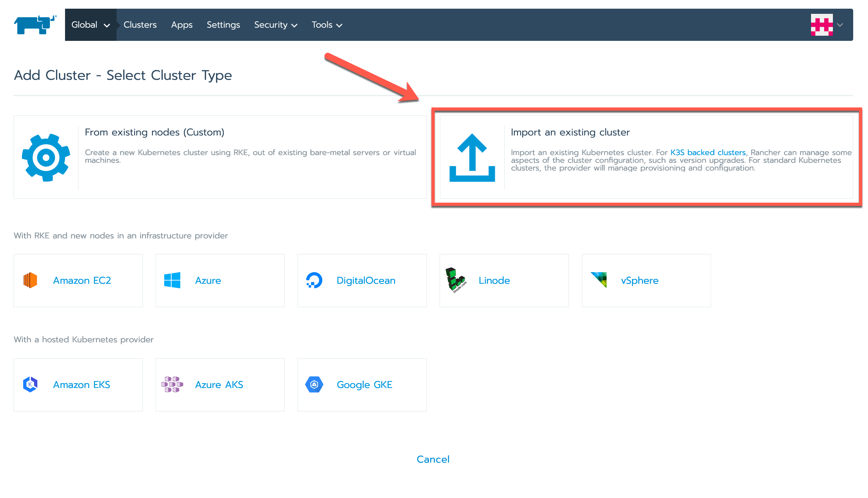Expand the Tools dropdown menu
Viewport: 868px width, 498px height.
tap(327, 25)
